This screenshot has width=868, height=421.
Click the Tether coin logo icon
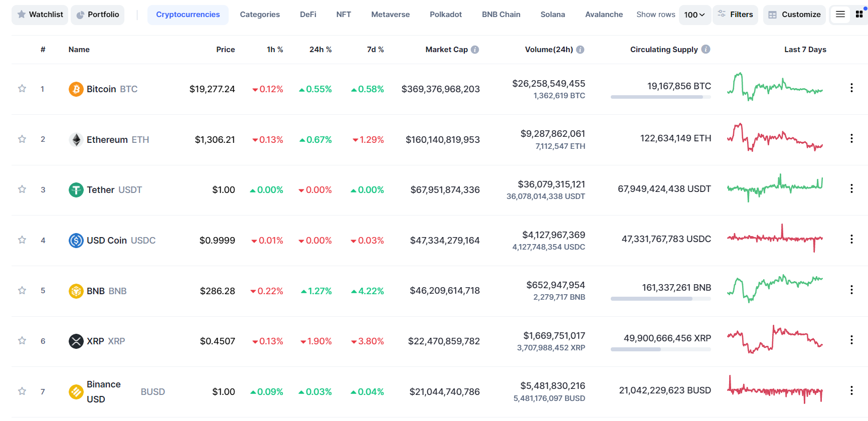click(76, 190)
